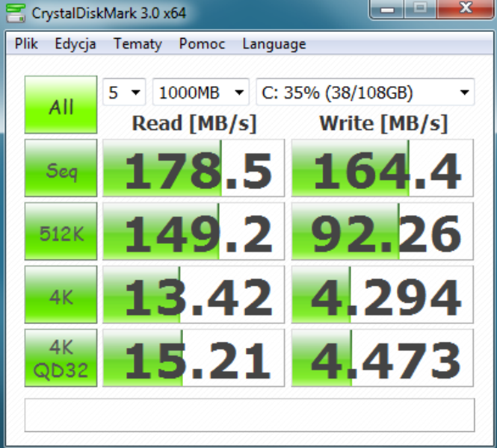
Task: Click the 4K QD32 write result 4.473
Action: 382,358
